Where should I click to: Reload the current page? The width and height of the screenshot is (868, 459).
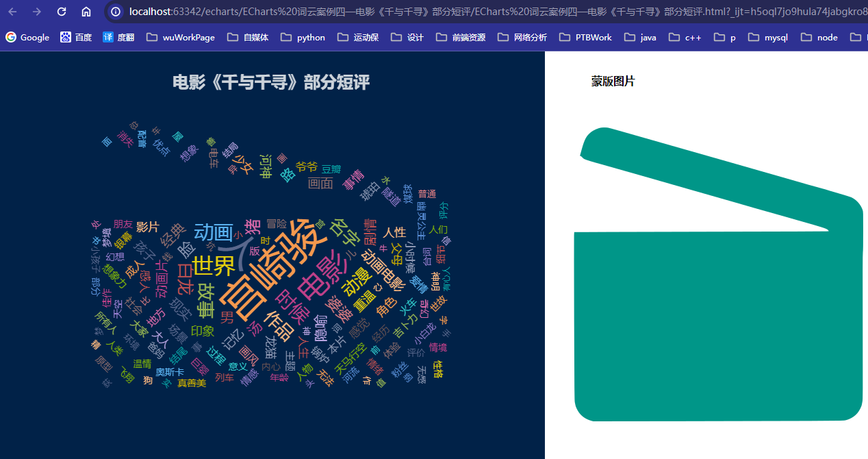(x=62, y=12)
